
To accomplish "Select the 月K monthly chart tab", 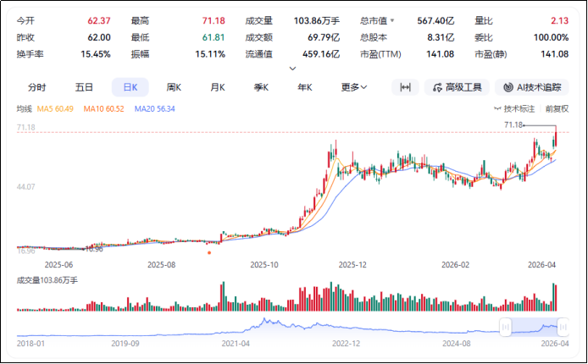I will 218,87.
